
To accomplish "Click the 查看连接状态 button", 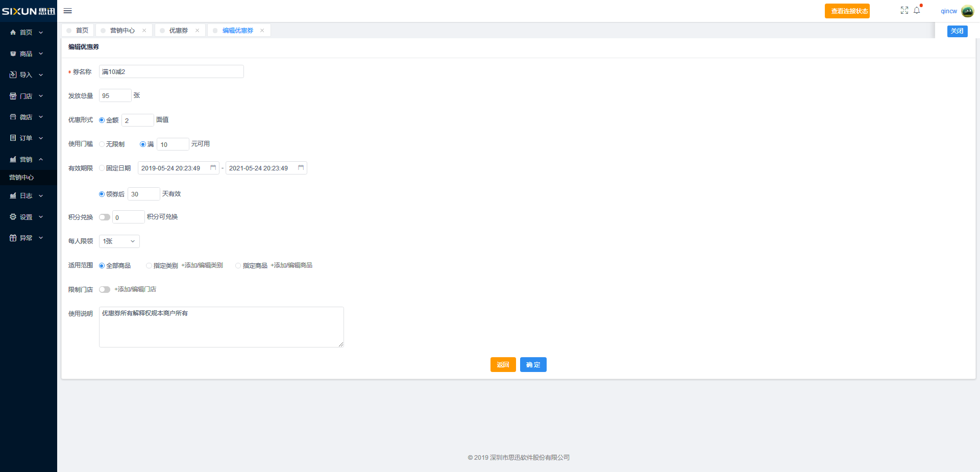I will click(x=847, y=11).
